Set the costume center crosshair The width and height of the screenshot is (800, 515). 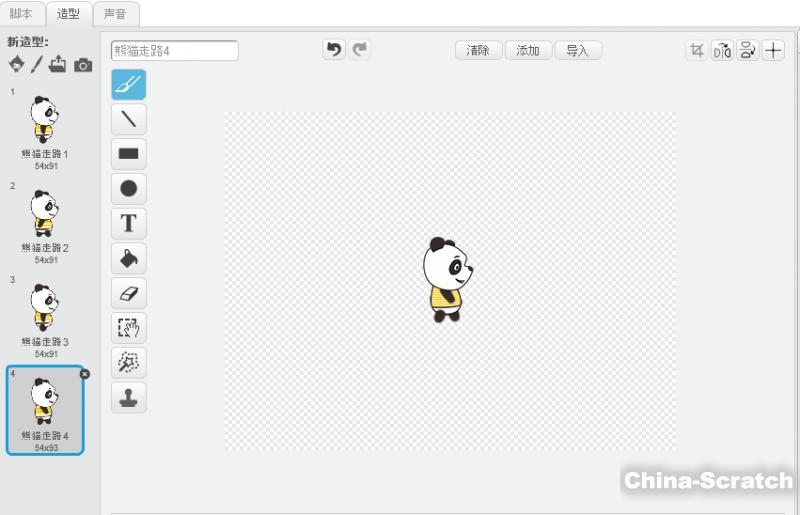pos(773,51)
